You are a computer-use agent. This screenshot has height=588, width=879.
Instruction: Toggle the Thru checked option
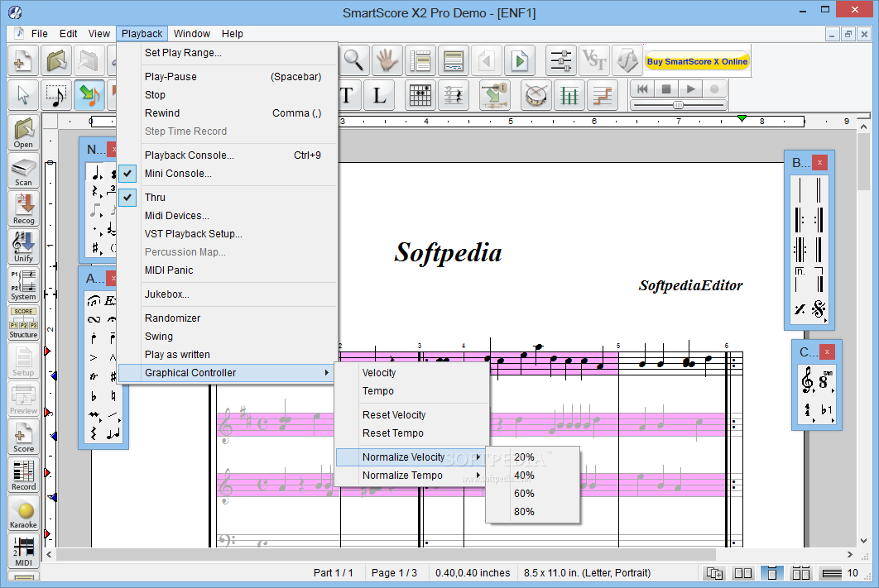[x=228, y=197]
